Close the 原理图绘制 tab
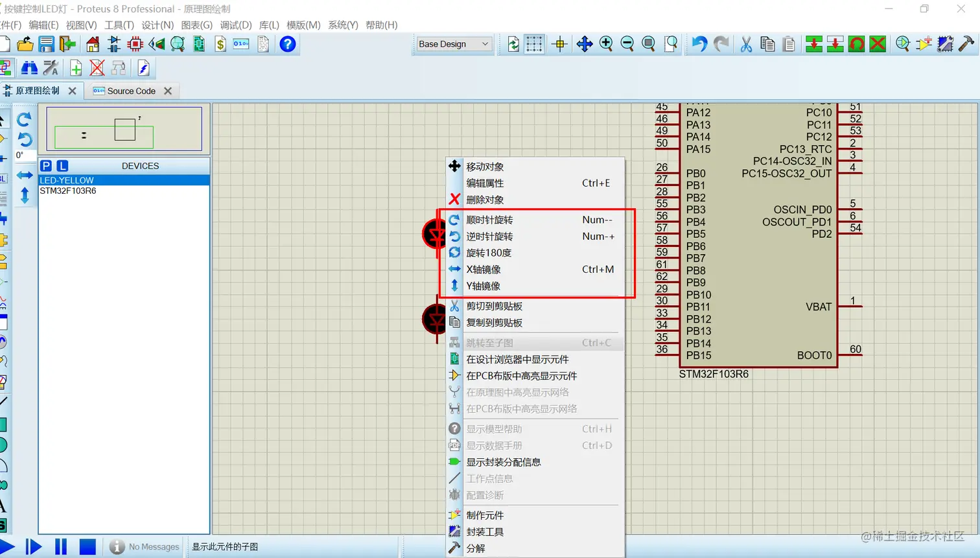The image size is (980, 558). tap(73, 91)
